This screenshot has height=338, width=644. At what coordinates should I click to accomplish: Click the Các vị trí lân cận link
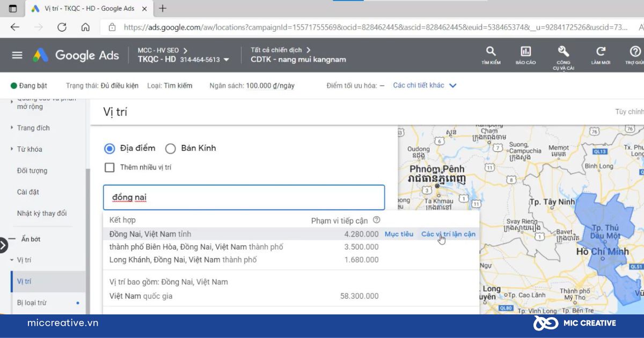[x=448, y=234]
